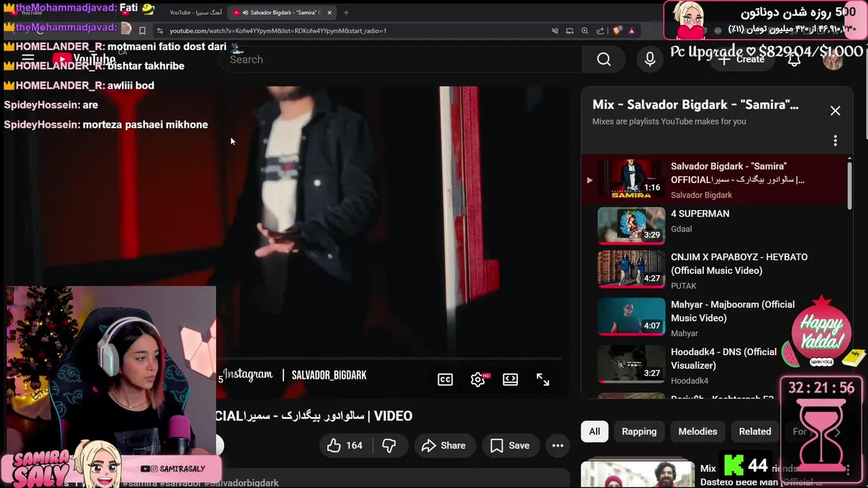The width and height of the screenshot is (868, 488).
Task: Dislike the video
Action: 389,445
